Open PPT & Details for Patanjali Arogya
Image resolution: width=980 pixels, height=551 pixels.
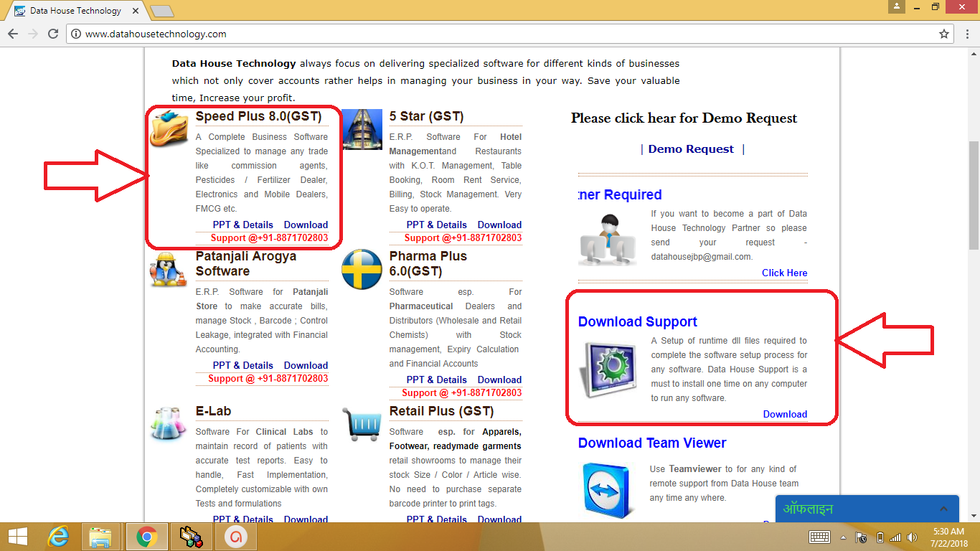point(243,365)
